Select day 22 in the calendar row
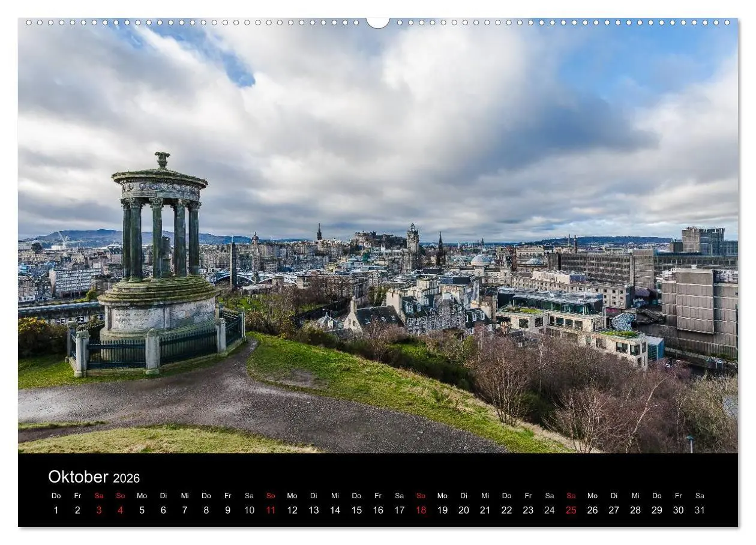756x545 pixels. [x=507, y=510]
